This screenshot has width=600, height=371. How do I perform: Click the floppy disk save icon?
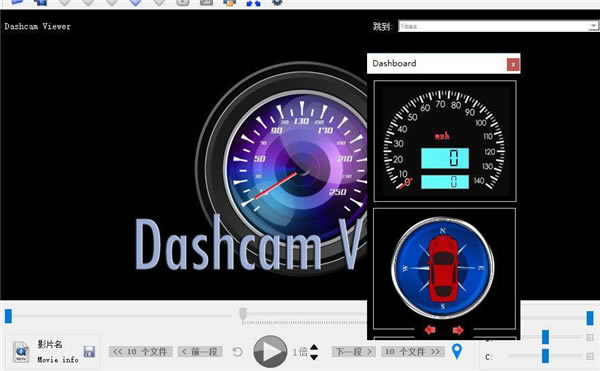click(x=89, y=351)
